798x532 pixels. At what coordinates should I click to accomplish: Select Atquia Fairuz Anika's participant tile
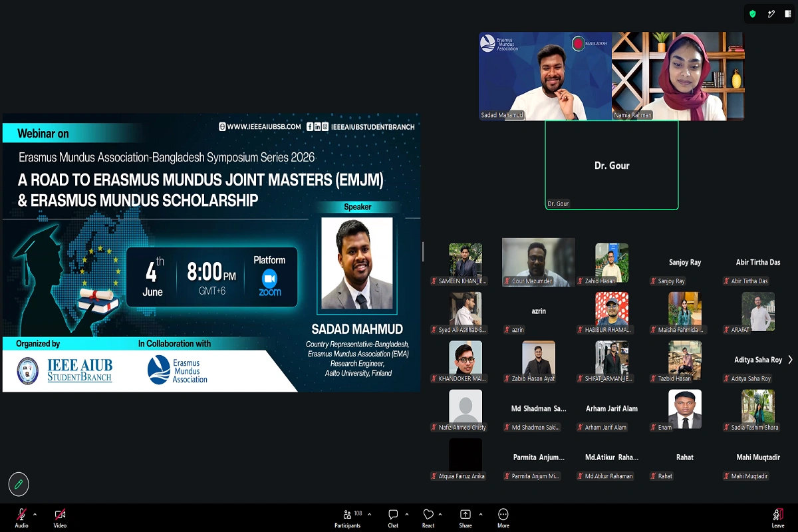coord(465,458)
